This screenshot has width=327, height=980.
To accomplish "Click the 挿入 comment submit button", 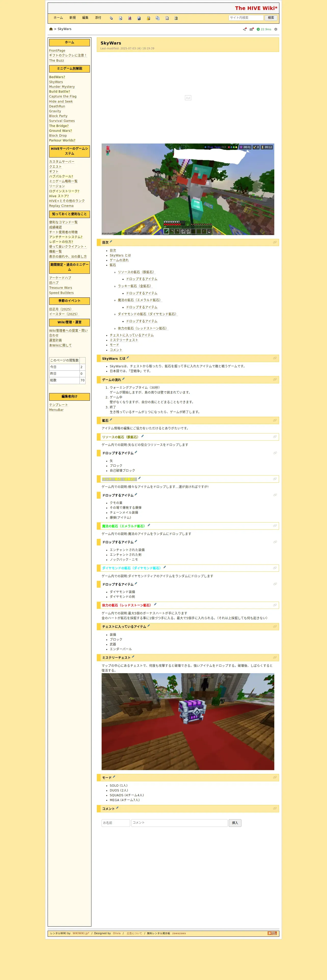I will [x=235, y=823].
